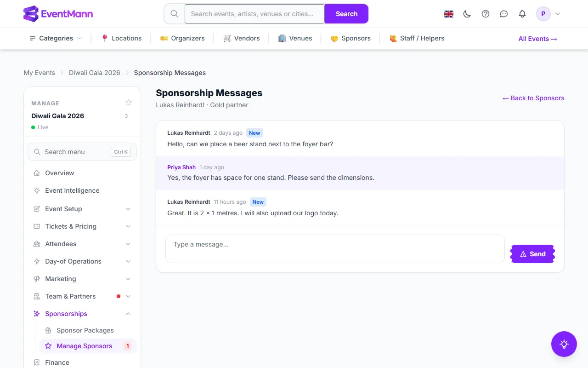Expand Tickets & Pricing chevron
This screenshot has width=588, height=368.
click(x=128, y=226)
